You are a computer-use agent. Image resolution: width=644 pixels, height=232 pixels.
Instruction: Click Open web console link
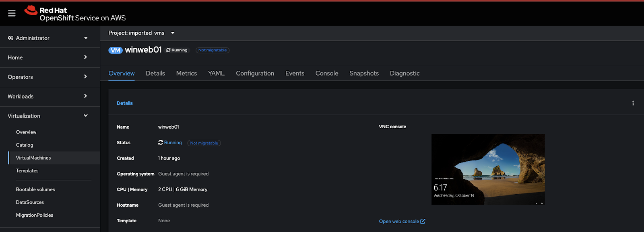[399, 222]
